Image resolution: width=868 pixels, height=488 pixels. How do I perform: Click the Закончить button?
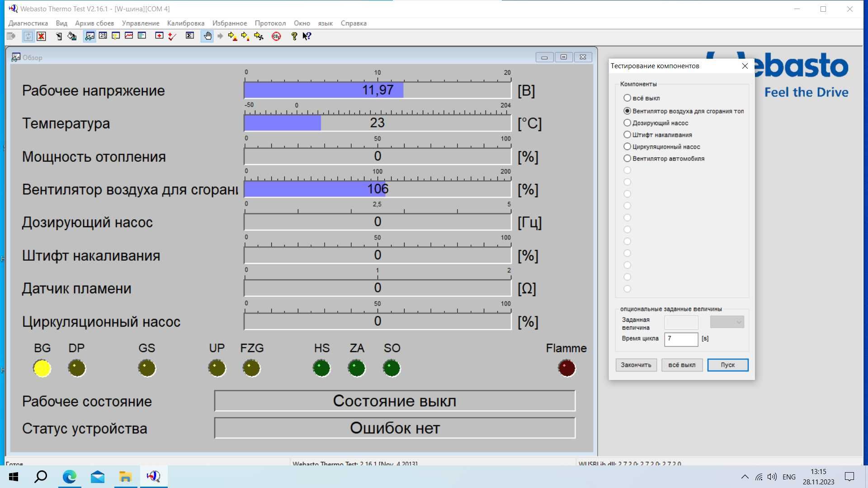(x=636, y=365)
